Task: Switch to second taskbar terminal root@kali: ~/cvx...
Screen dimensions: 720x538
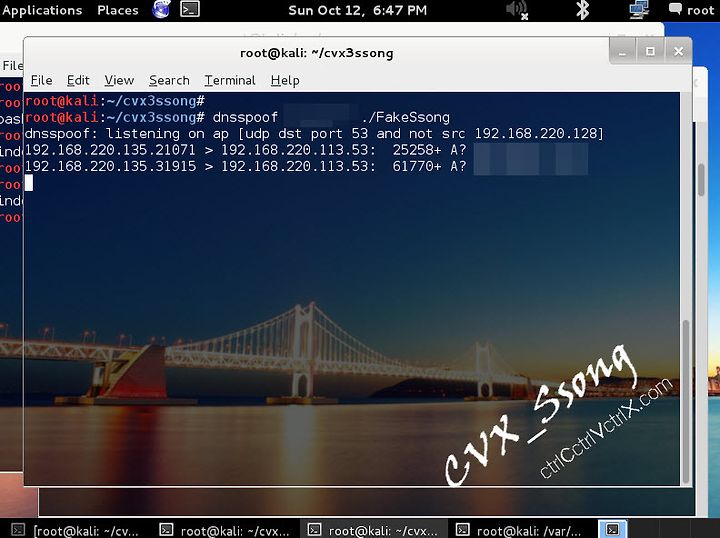Action: 226,530
